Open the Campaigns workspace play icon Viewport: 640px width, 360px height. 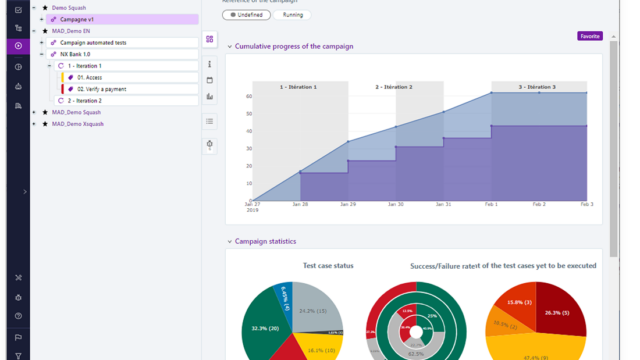pos(18,46)
